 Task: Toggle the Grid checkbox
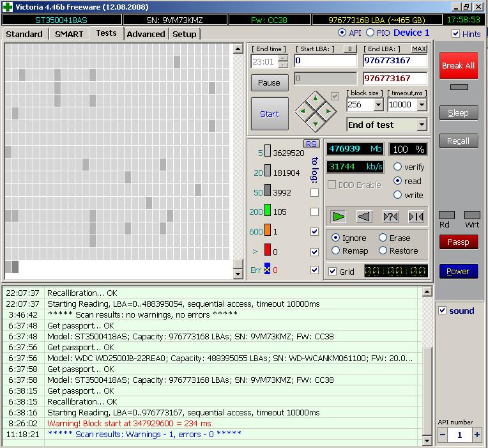click(x=332, y=272)
